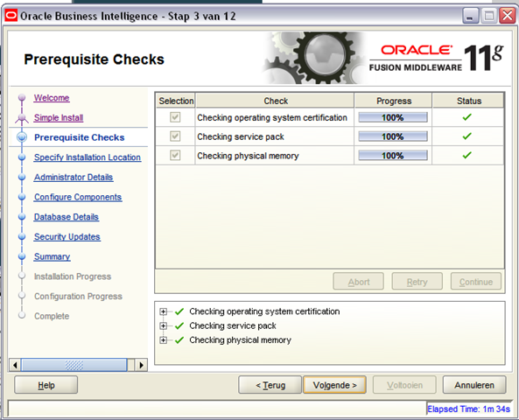Click status checkmark for physical memory row
Screen dimensions: 519x420
pos(467,155)
